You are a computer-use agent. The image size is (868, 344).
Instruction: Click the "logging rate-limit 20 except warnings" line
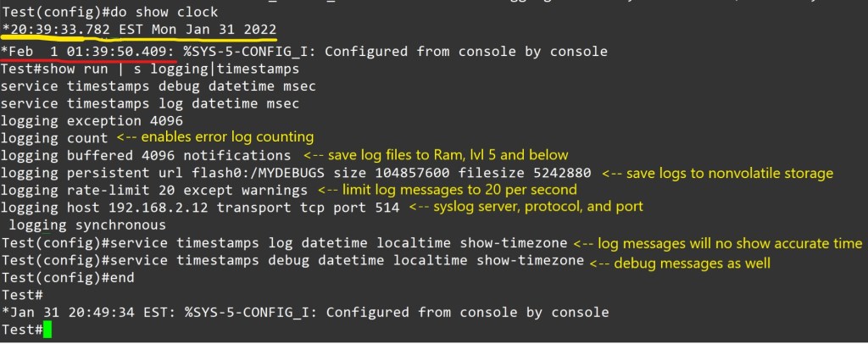pos(158,190)
